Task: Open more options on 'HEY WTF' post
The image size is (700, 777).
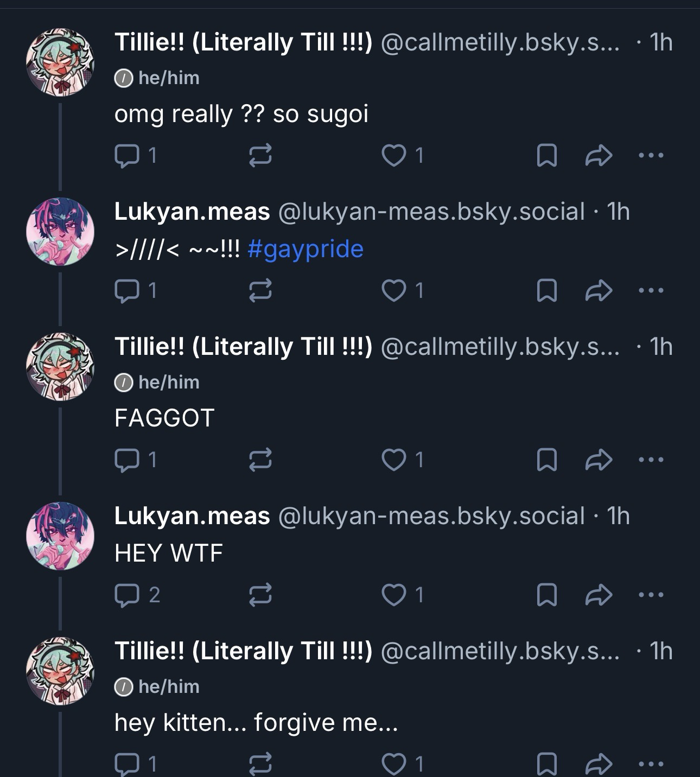Action: (x=651, y=595)
